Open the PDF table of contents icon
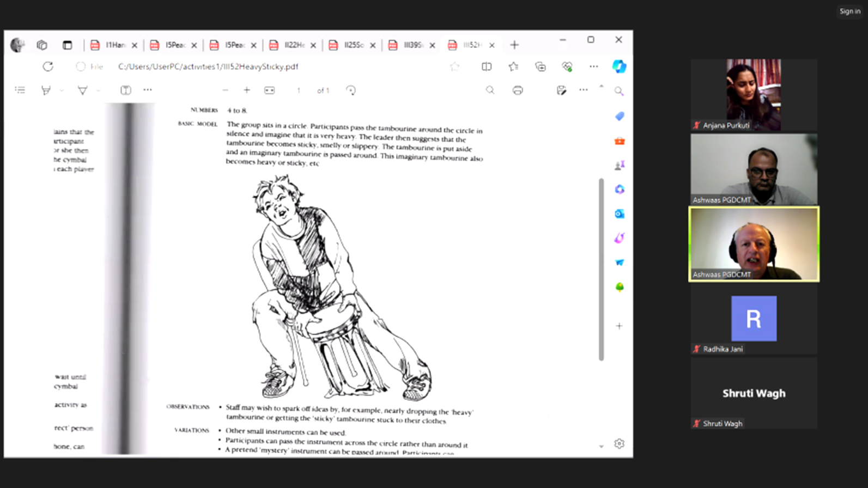 (x=20, y=90)
